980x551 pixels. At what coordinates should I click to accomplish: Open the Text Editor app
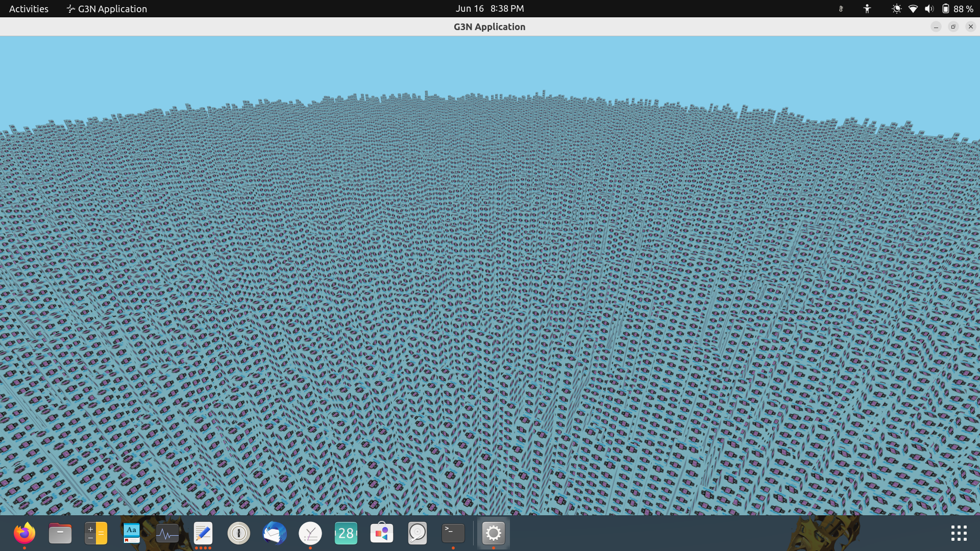203,534
